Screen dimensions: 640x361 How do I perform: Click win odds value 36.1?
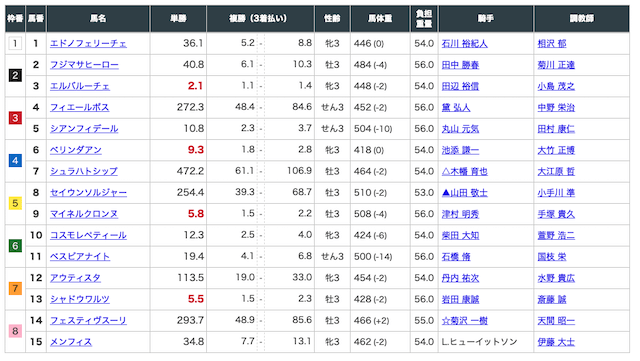[x=193, y=43]
